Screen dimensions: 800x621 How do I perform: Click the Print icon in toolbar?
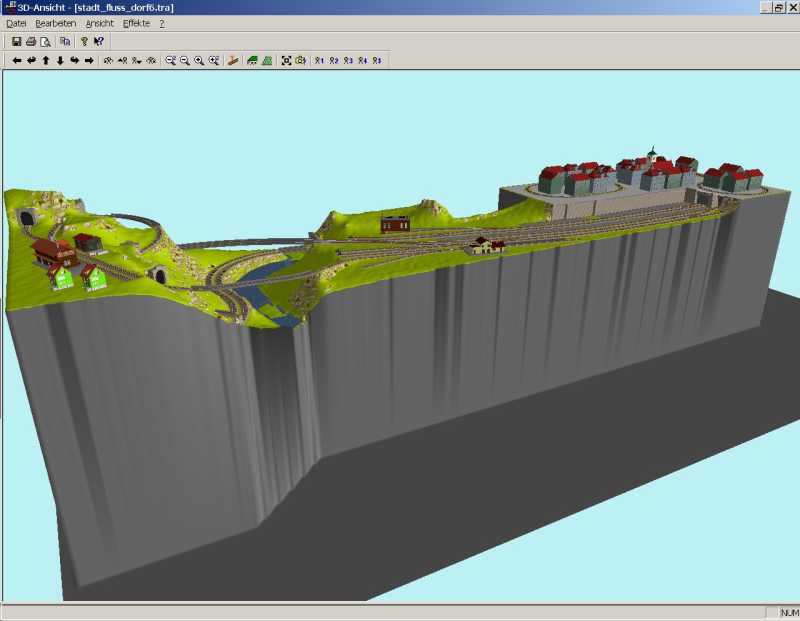coord(31,42)
